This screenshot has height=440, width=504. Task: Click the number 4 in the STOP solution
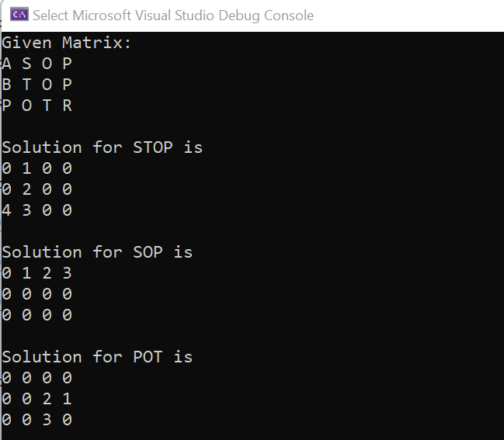coord(6,210)
